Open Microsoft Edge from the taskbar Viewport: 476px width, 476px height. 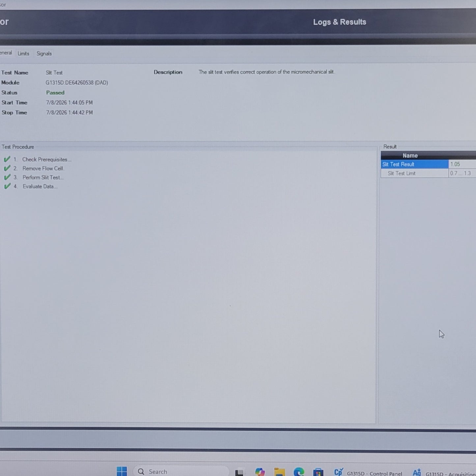point(299,472)
